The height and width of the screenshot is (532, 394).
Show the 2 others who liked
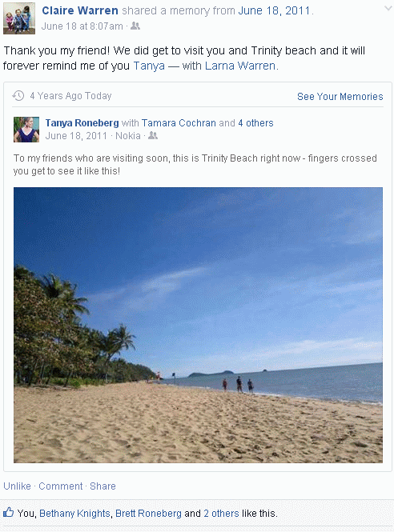pyautogui.click(x=221, y=514)
